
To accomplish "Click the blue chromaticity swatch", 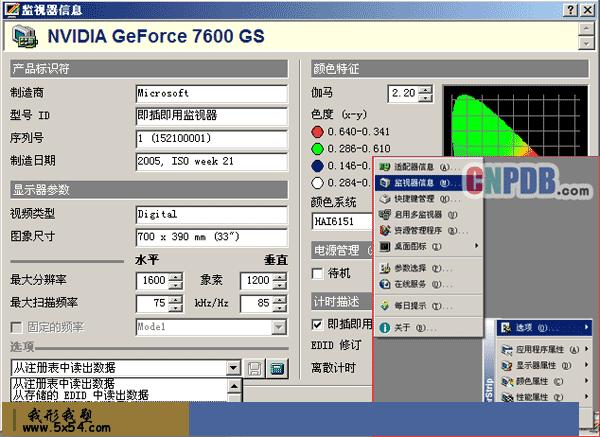I will click(x=317, y=166).
